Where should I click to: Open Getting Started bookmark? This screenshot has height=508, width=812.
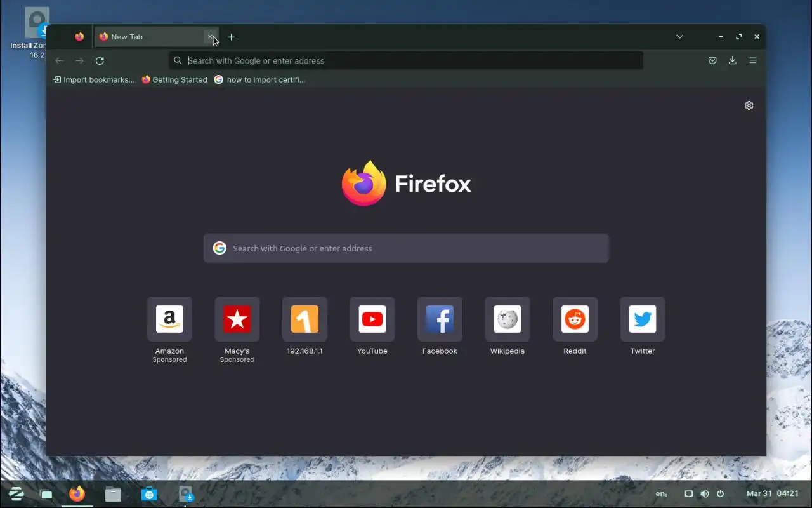(x=174, y=79)
